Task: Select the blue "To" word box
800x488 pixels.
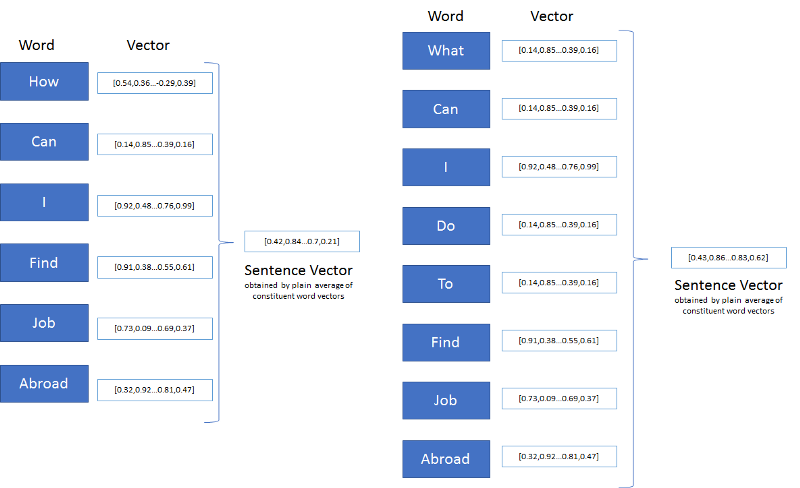Action: (445, 284)
